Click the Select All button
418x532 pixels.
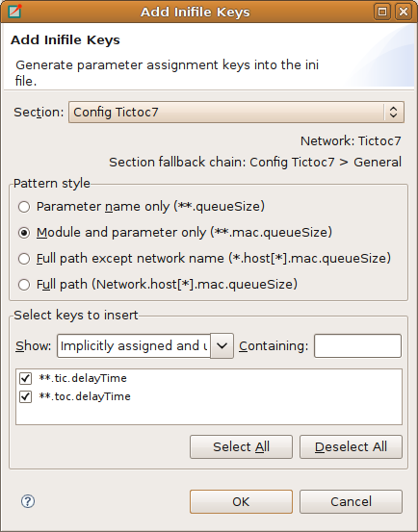pyautogui.click(x=241, y=446)
